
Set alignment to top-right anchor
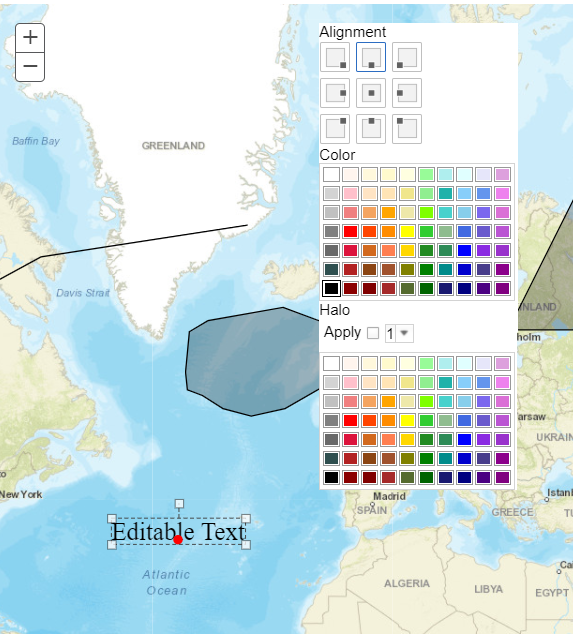click(335, 129)
